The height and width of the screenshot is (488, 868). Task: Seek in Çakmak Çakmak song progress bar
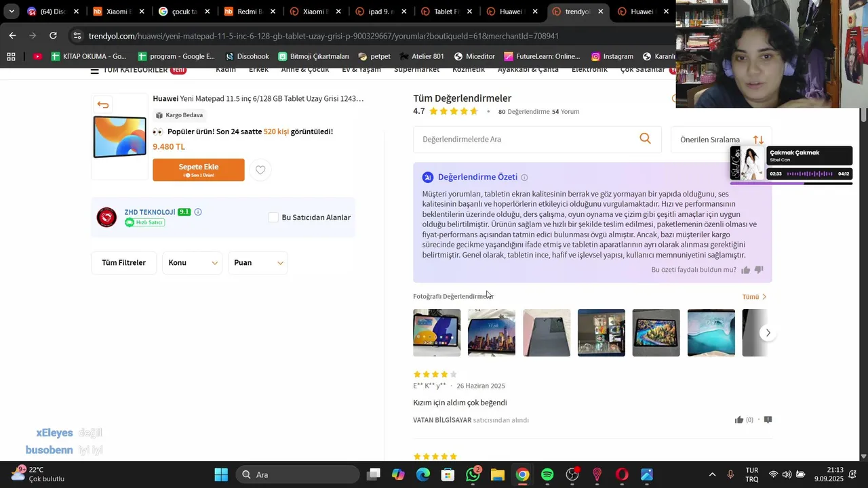coord(791,183)
